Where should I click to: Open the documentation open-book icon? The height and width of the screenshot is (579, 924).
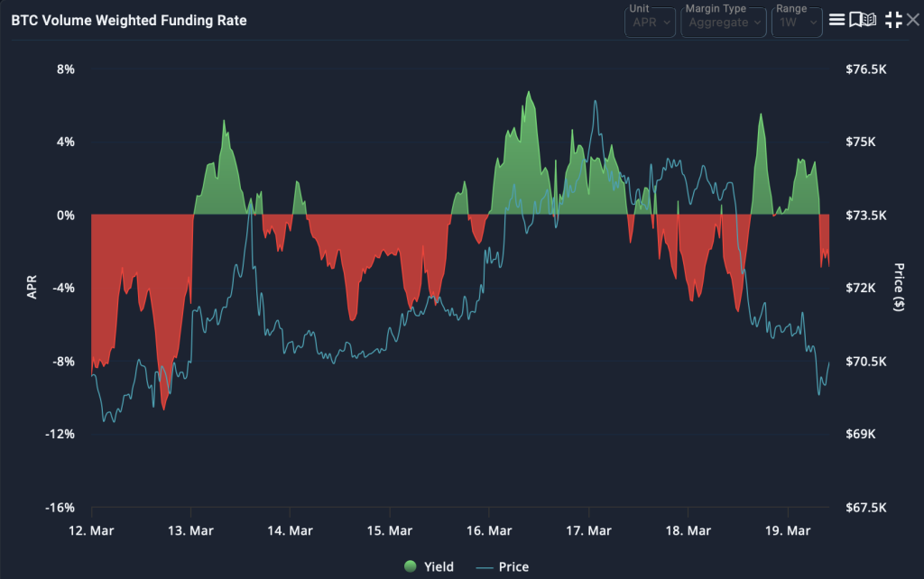(x=868, y=20)
